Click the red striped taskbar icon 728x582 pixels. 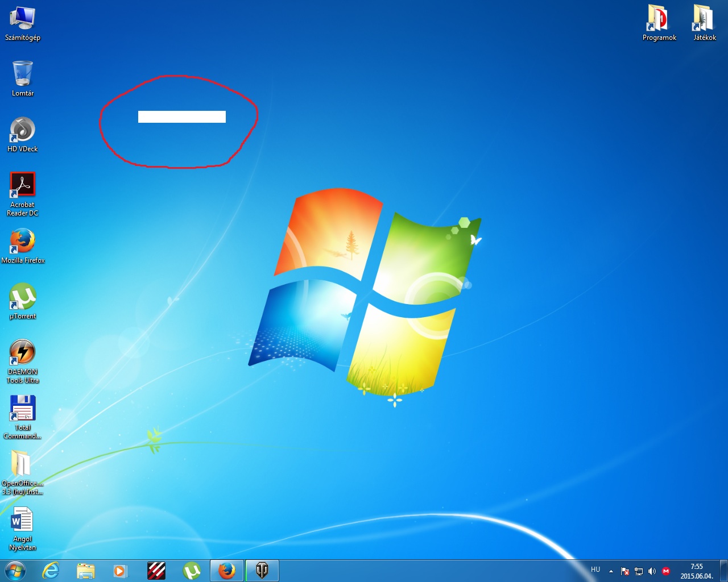coord(156,571)
